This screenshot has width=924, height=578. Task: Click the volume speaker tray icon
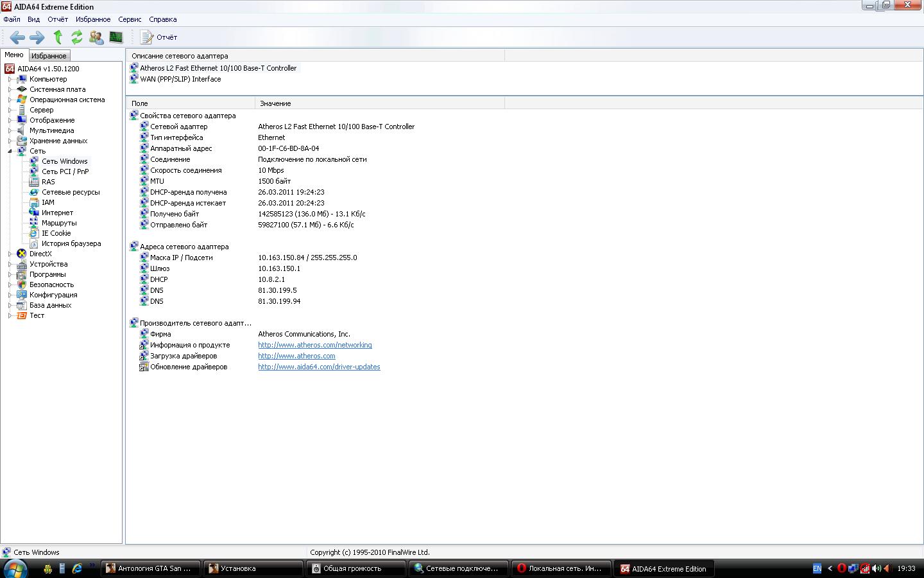click(x=877, y=568)
